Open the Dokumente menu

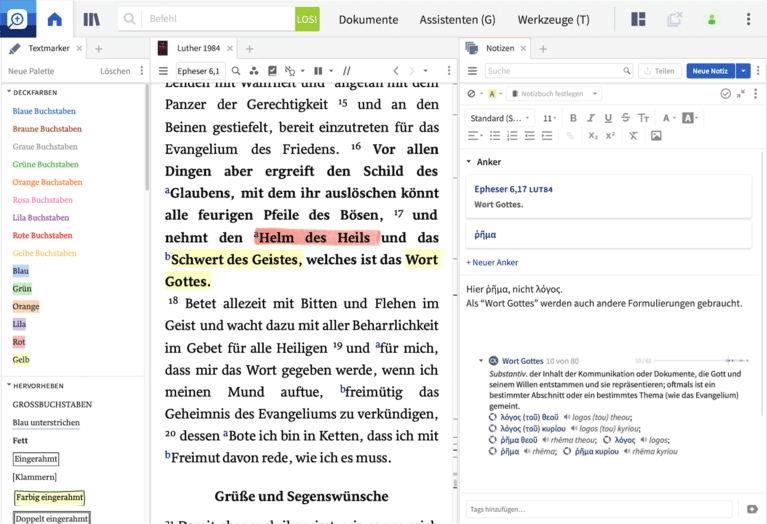(x=368, y=20)
